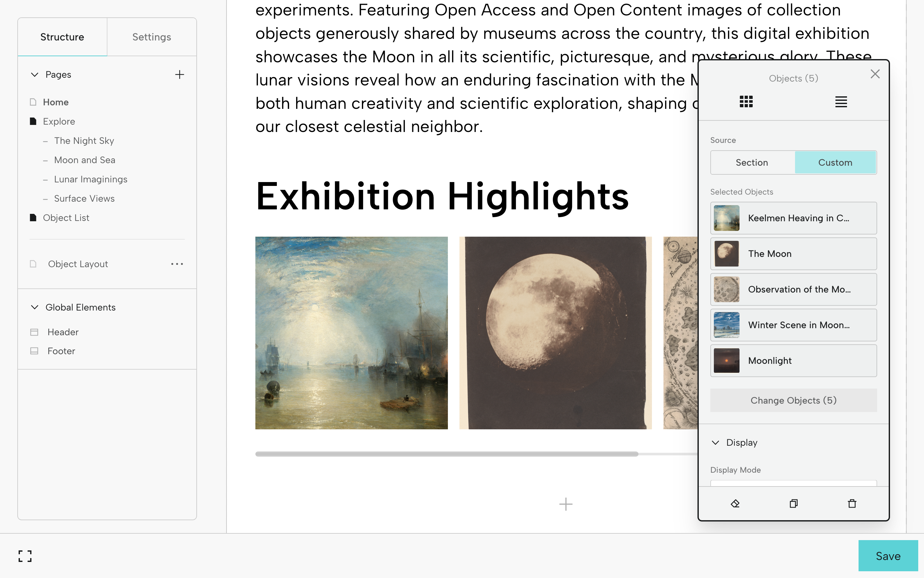Click the Keelmen Heaving thumbnail in panel
Image resolution: width=924 pixels, height=578 pixels.
[x=726, y=218]
